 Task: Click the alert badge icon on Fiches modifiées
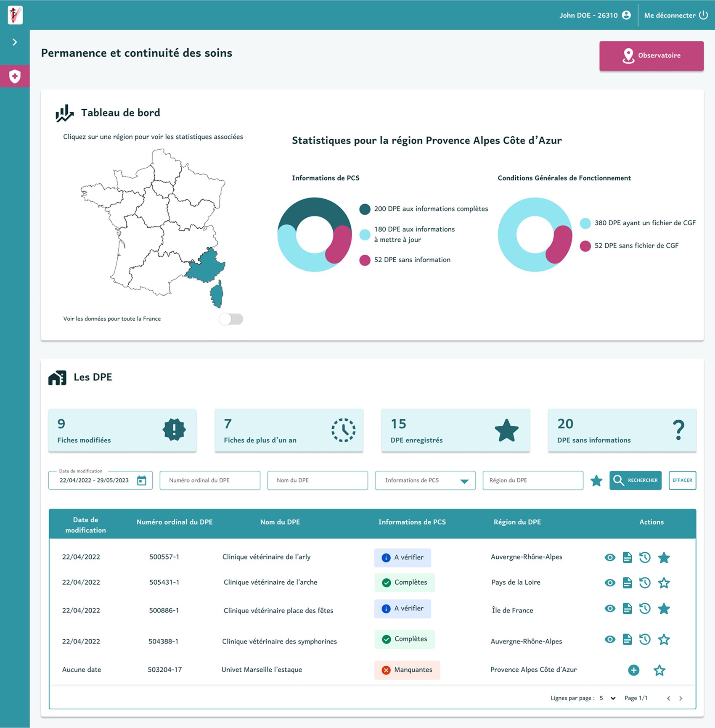pos(174,430)
